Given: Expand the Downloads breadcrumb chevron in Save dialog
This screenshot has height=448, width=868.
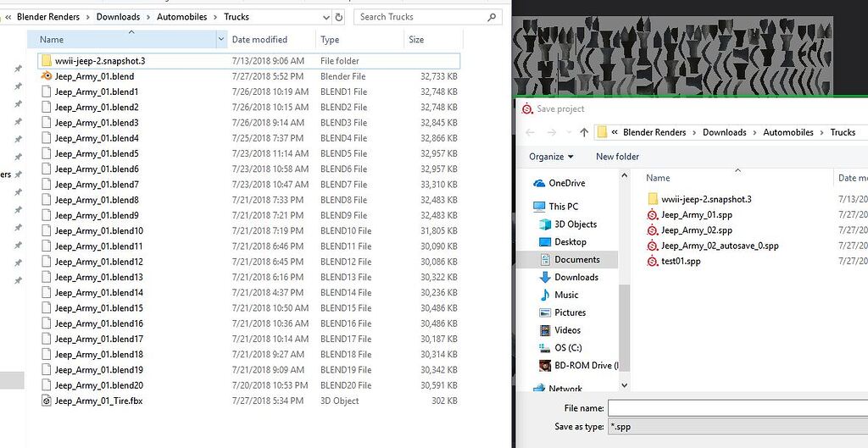Looking at the screenshot, I should (x=755, y=132).
